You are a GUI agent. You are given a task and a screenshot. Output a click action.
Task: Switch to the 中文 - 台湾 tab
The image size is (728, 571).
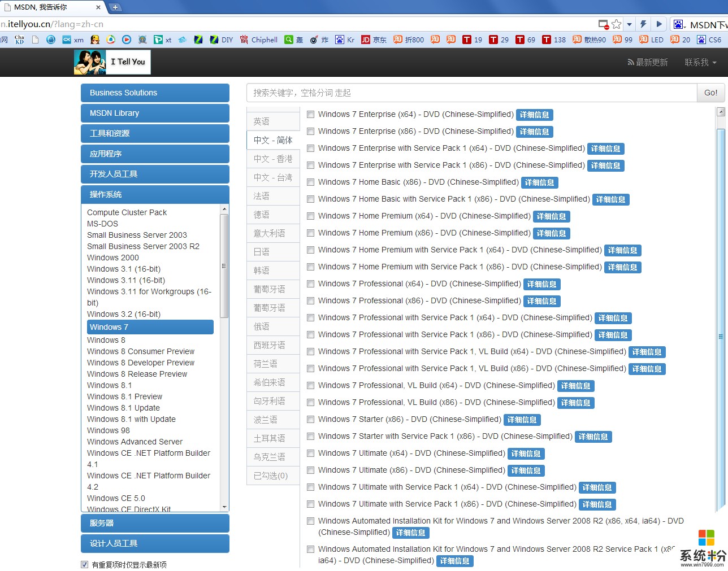pos(273,177)
